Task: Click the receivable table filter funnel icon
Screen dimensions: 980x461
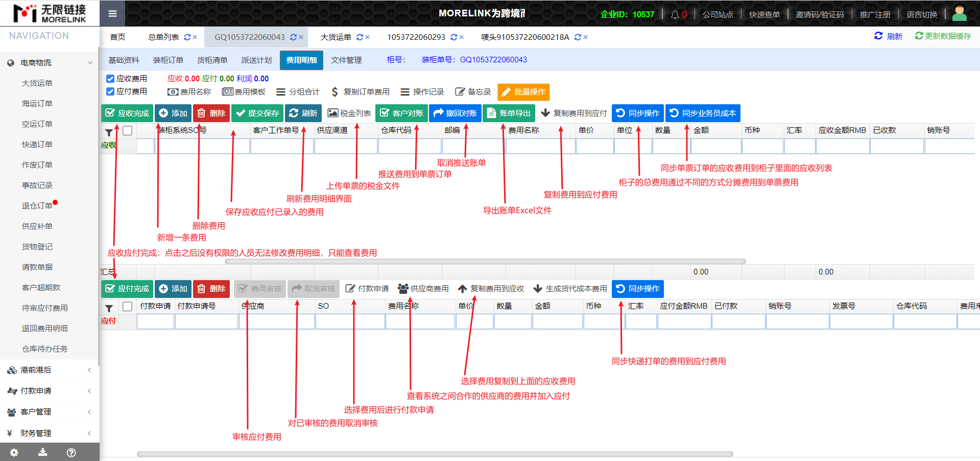Action: [109, 132]
